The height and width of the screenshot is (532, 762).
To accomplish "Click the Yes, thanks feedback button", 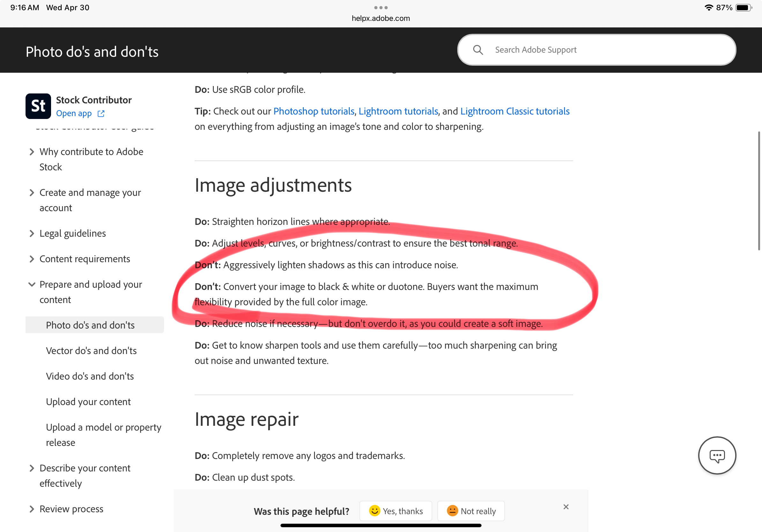I will coord(396,511).
